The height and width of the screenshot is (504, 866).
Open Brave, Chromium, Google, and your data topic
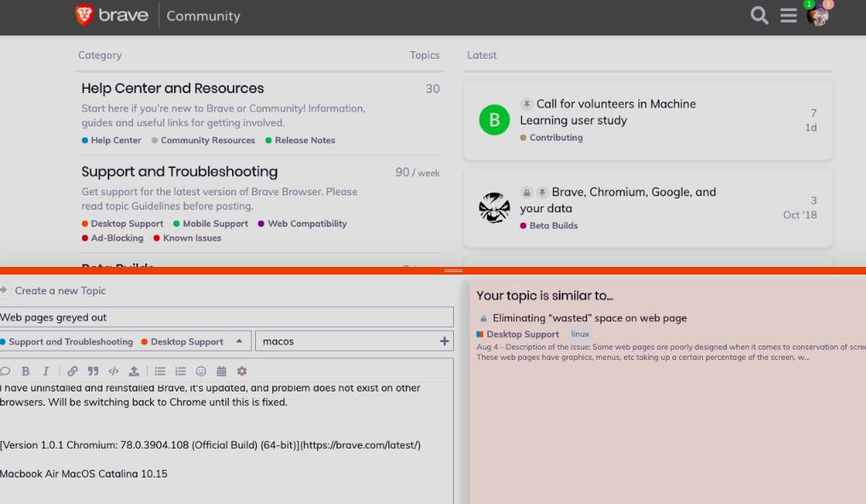618,200
